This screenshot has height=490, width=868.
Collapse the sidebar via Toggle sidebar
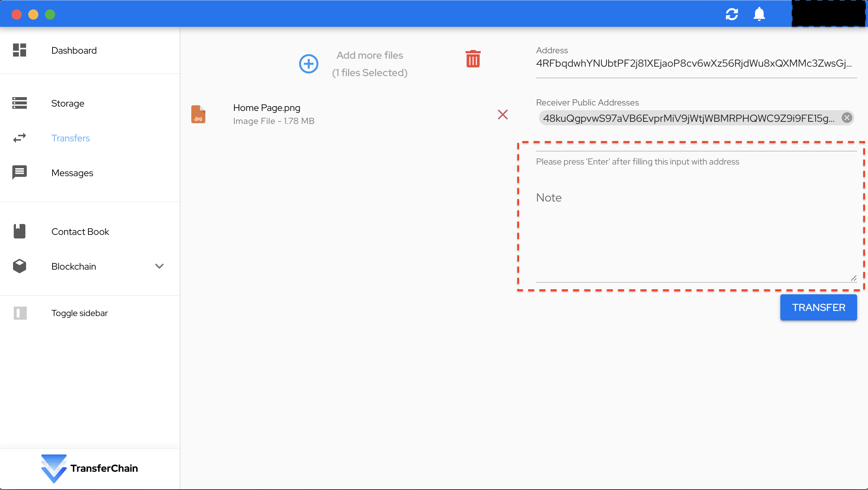[80, 313]
